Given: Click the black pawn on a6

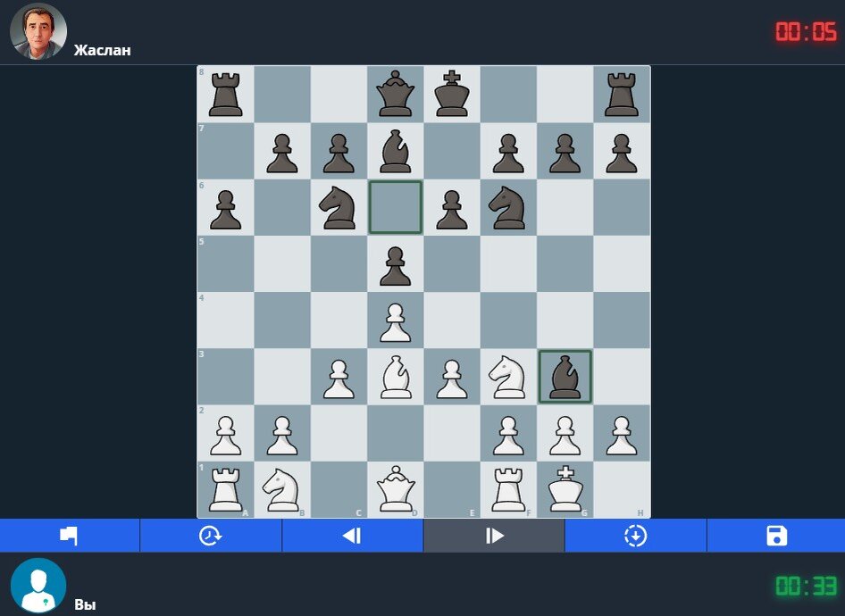Looking at the screenshot, I should click(225, 210).
